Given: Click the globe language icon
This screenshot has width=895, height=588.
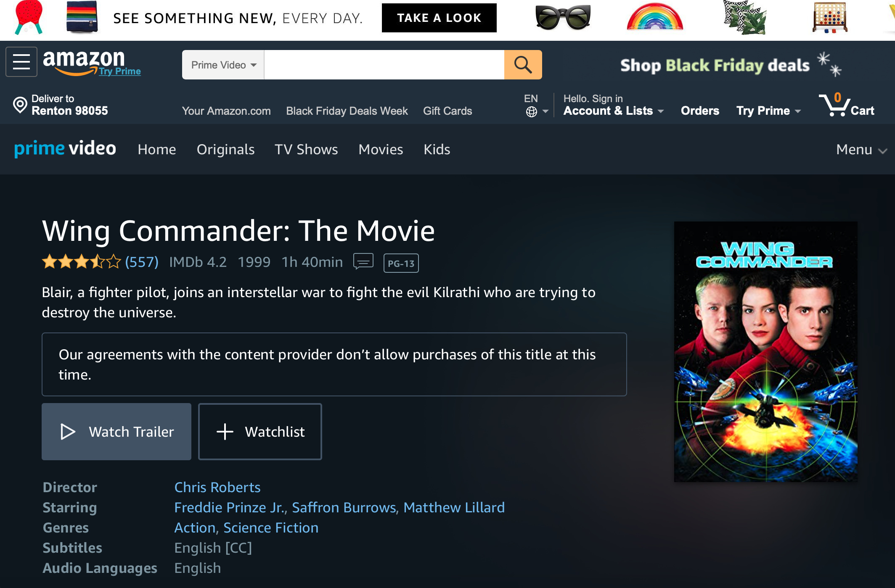Looking at the screenshot, I should [531, 112].
